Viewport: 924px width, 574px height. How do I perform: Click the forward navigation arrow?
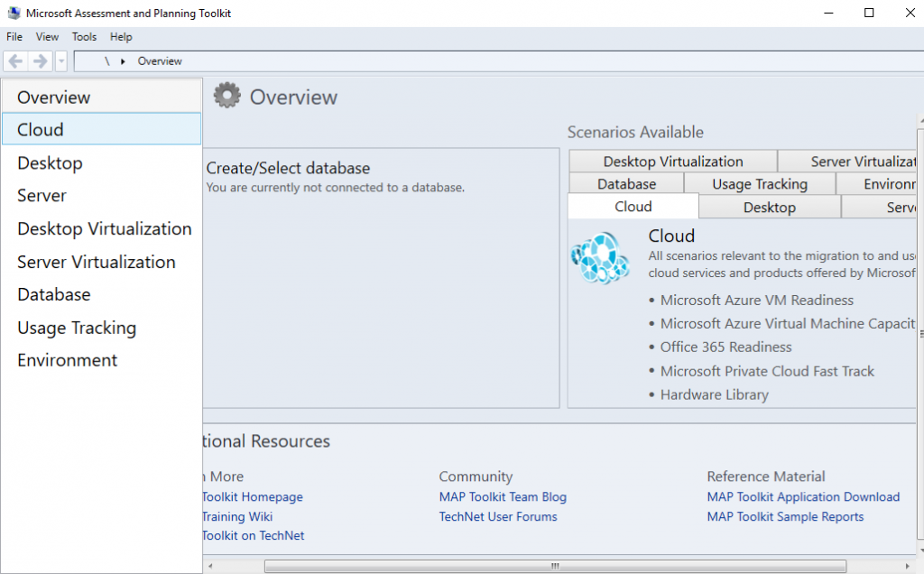[x=40, y=60]
